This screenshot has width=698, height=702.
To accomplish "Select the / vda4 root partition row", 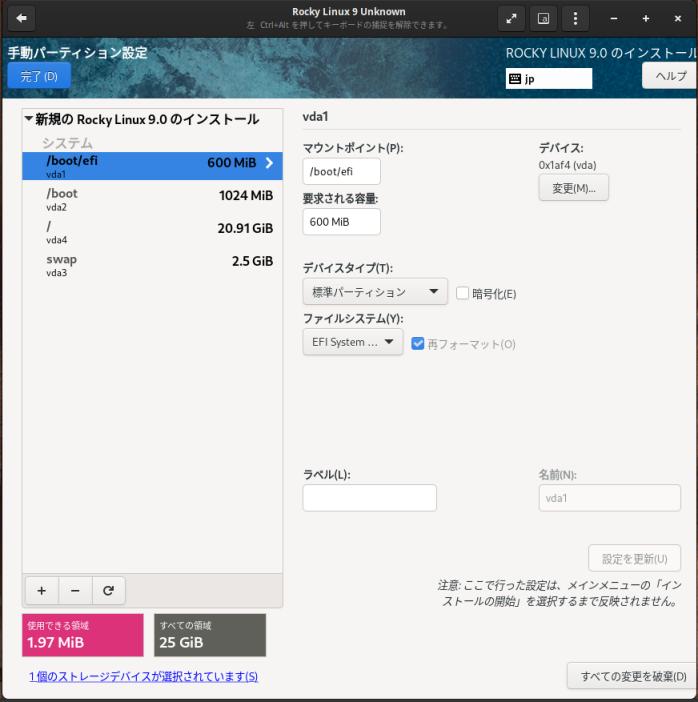I will point(152,232).
